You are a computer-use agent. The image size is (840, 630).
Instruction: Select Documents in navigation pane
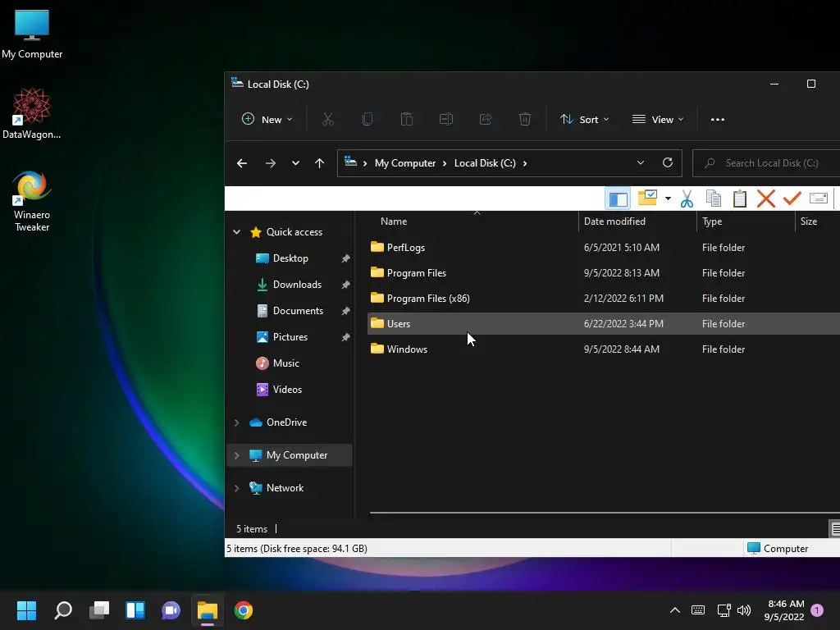(298, 311)
